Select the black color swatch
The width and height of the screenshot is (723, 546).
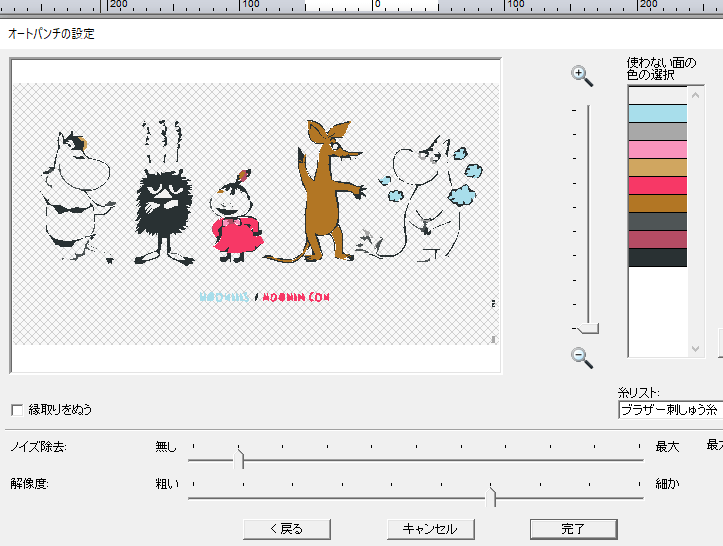(x=657, y=257)
